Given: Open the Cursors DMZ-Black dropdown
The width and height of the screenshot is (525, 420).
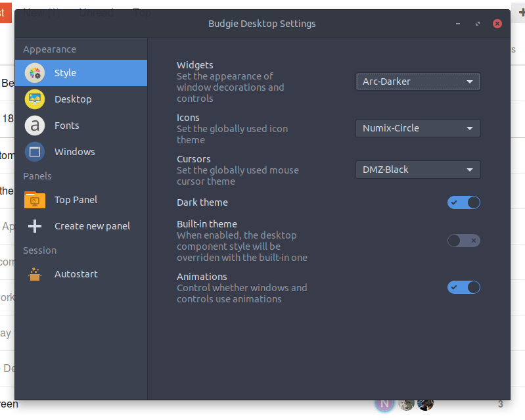Looking at the screenshot, I should pyautogui.click(x=418, y=170).
